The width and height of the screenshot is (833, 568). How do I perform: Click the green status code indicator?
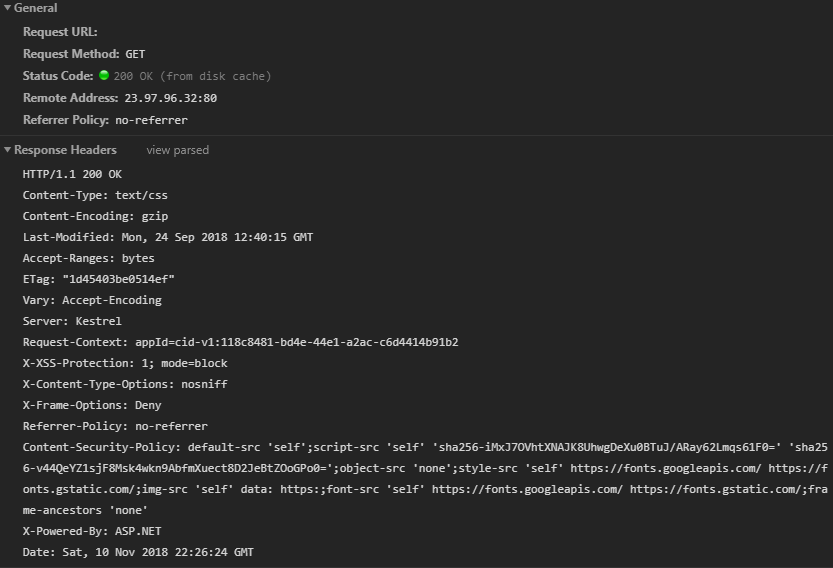click(104, 75)
